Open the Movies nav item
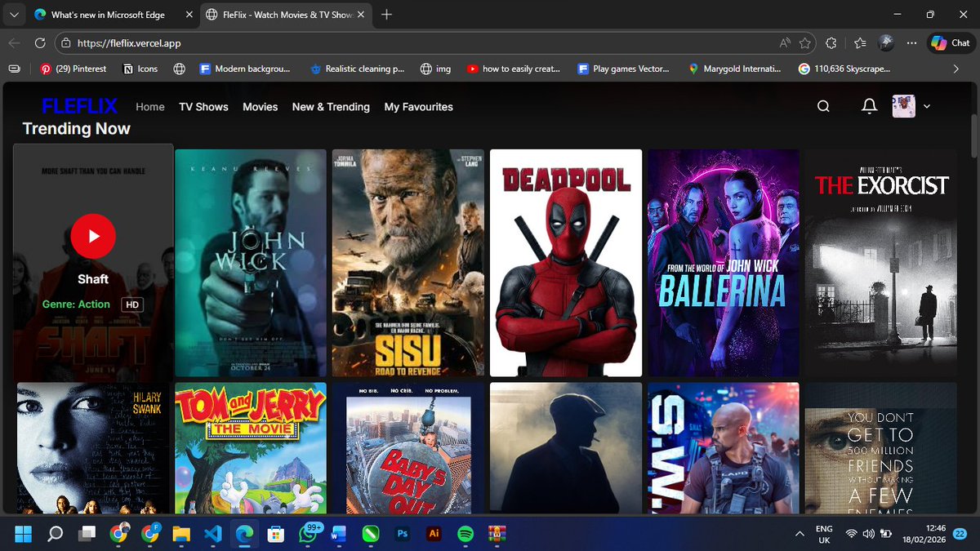The height and width of the screenshot is (551, 980). point(261,107)
